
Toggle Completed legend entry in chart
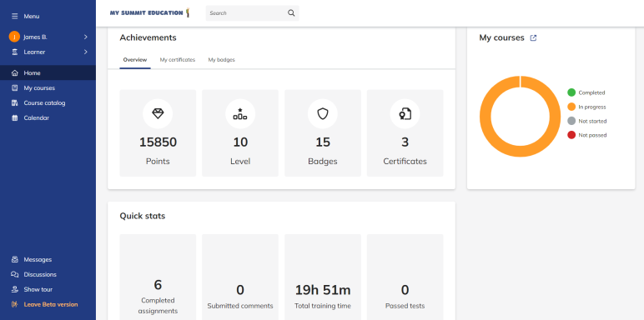click(x=586, y=92)
